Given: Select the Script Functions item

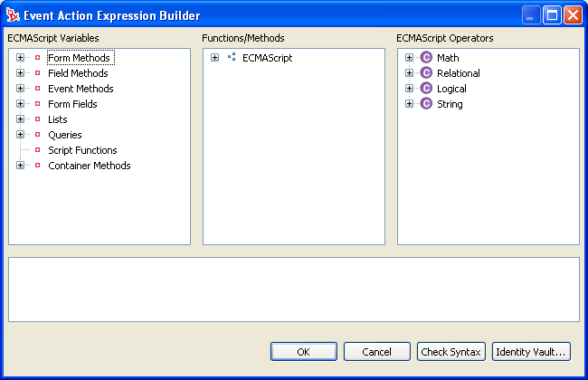Looking at the screenshot, I should pyautogui.click(x=82, y=150).
